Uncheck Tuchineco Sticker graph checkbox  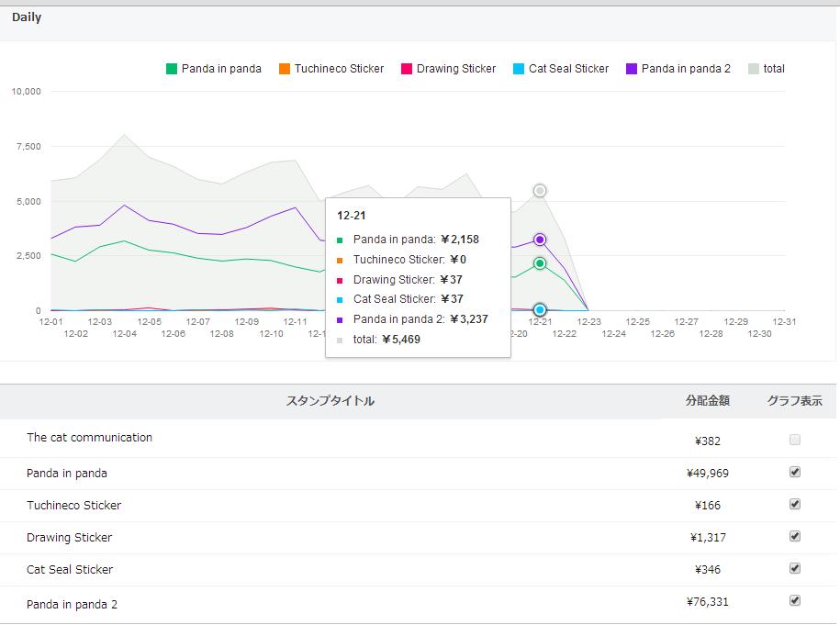pos(795,504)
